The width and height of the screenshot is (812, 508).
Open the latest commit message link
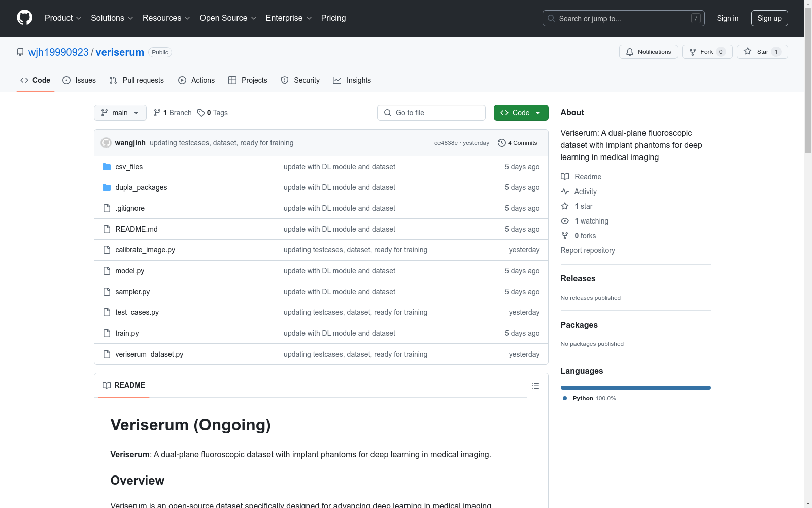click(221, 143)
